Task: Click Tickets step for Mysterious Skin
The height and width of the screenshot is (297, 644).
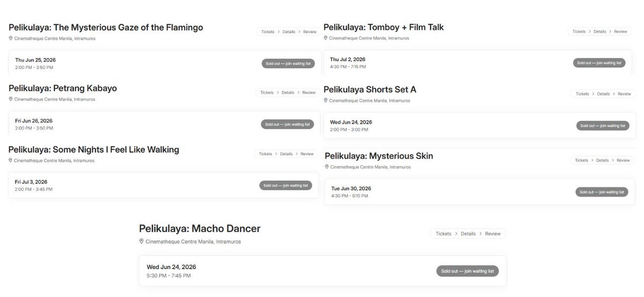Action: 582,160
